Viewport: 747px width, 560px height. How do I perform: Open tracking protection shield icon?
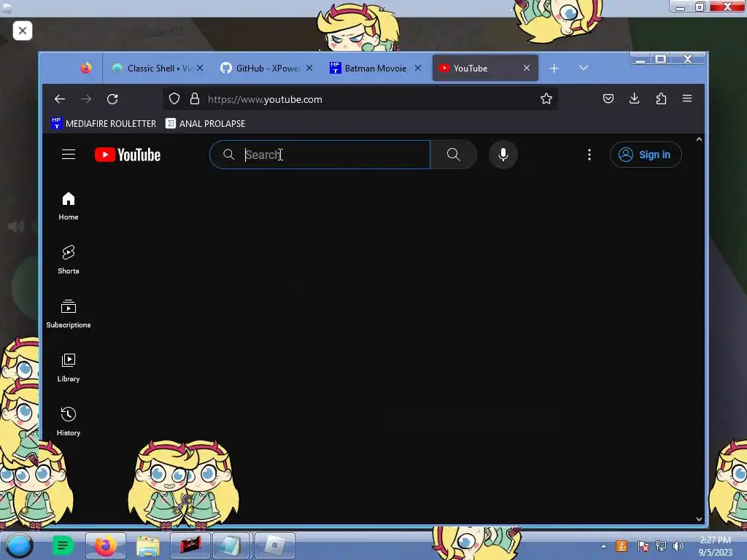click(174, 99)
